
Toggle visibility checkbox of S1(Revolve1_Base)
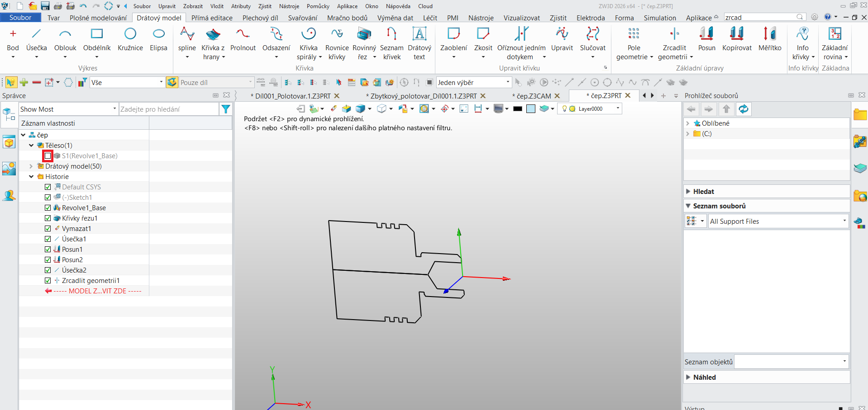[x=48, y=156]
